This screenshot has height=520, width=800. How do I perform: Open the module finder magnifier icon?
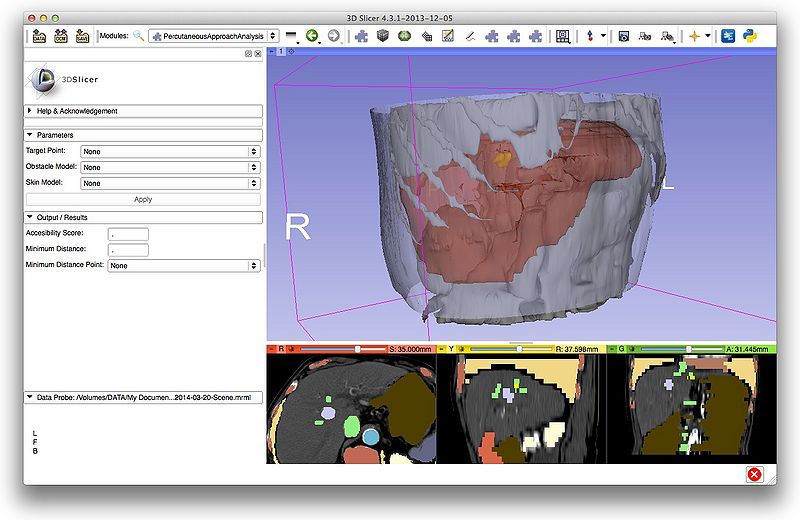pyautogui.click(x=138, y=36)
